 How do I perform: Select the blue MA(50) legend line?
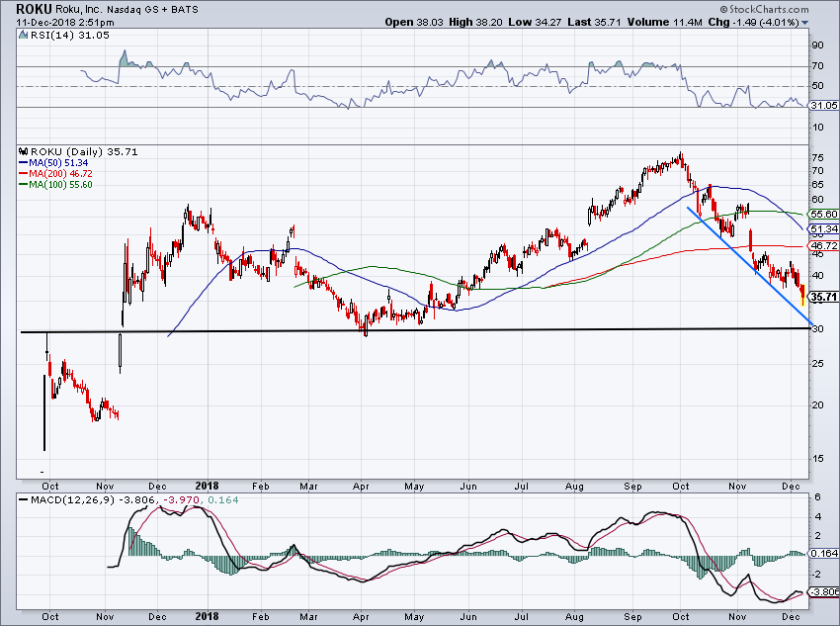click(x=23, y=163)
